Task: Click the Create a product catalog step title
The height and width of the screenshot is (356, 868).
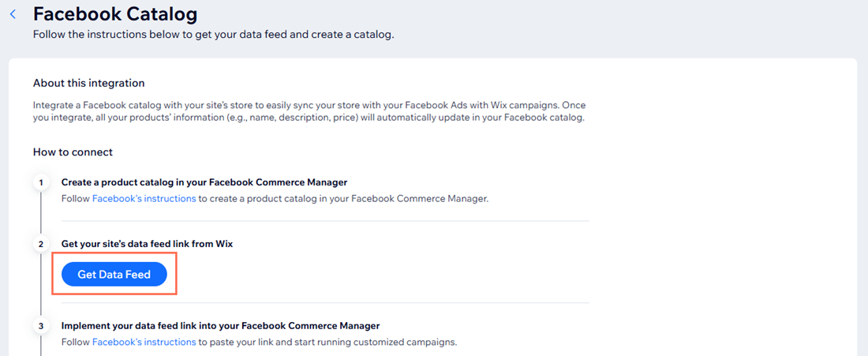Action: 204,182
